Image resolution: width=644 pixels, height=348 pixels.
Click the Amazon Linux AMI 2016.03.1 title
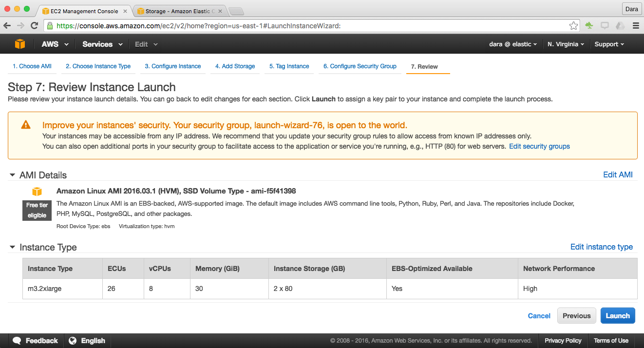coord(176,191)
